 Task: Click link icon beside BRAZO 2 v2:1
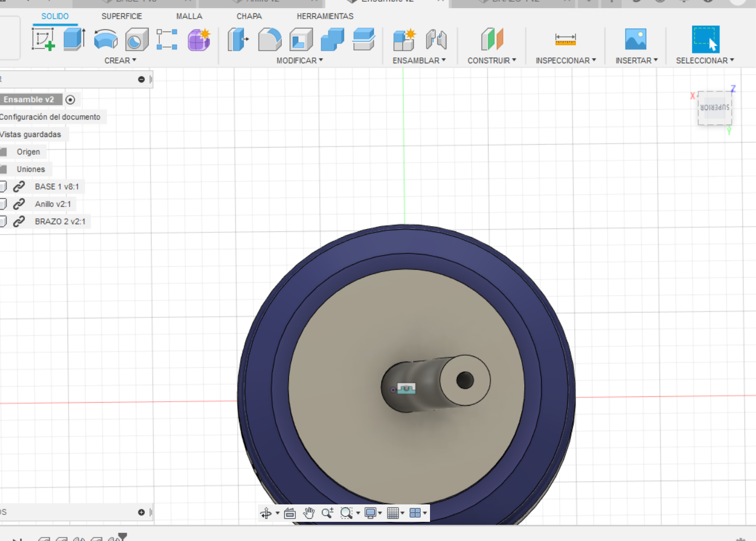pos(19,221)
